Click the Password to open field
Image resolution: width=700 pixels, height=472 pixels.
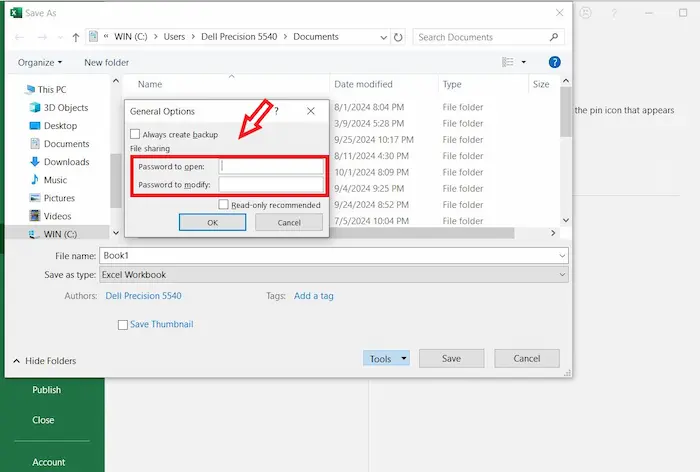(271, 167)
